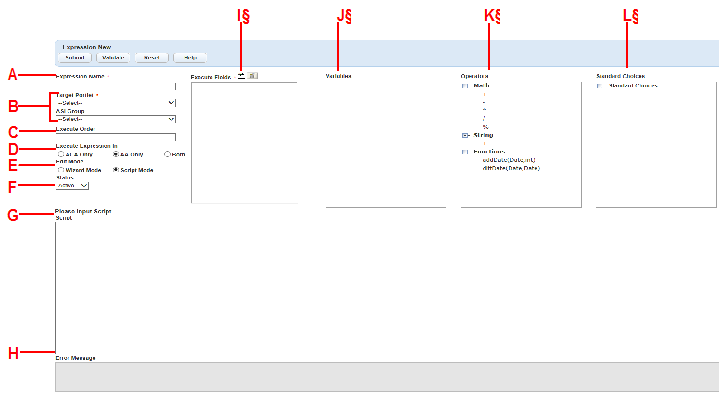Toggle the String node expand icon

[x=465, y=135]
